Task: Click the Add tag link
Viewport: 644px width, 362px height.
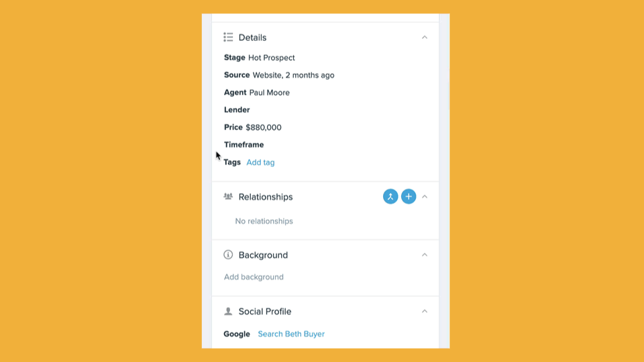Action: [260, 162]
